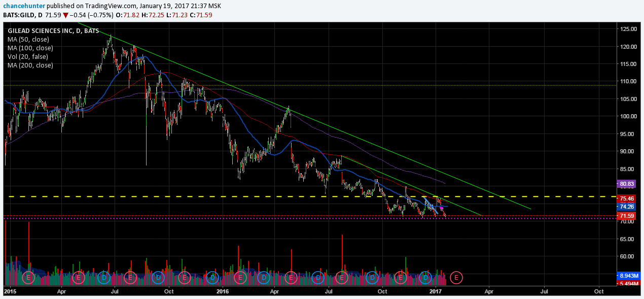Select the MA (100, close) indicator legend
This screenshot has width=644, height=299.
pos(30,48)
